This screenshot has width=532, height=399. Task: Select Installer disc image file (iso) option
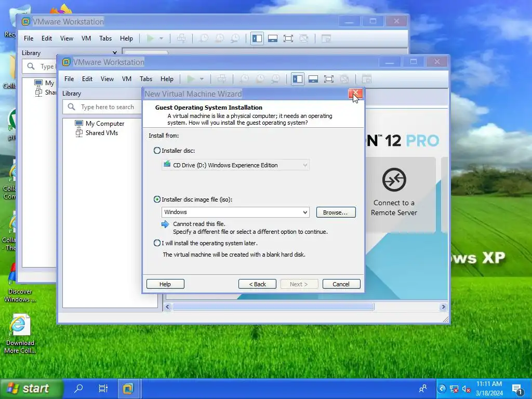[157, 199]
